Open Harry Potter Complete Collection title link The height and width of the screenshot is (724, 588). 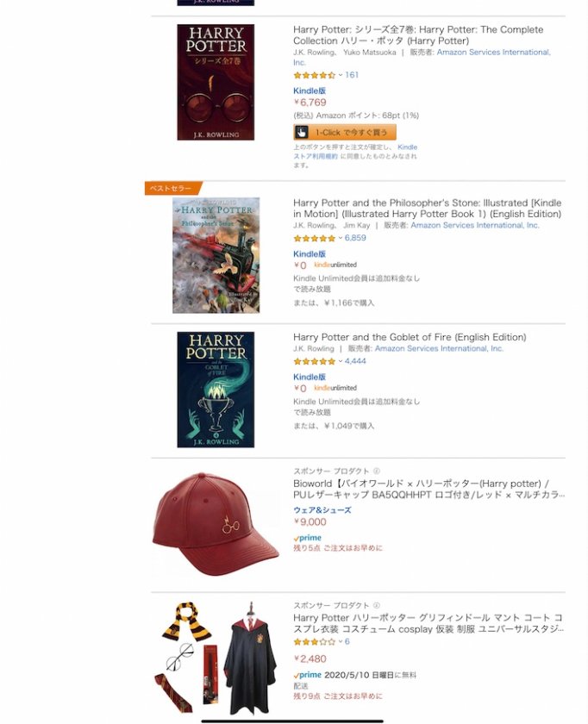tap(418, 35)
